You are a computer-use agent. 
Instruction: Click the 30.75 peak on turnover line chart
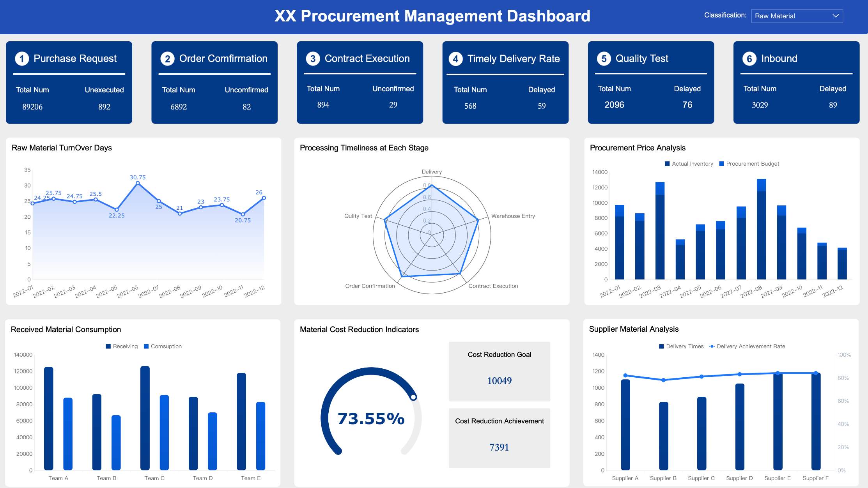(x=137, y=182)
